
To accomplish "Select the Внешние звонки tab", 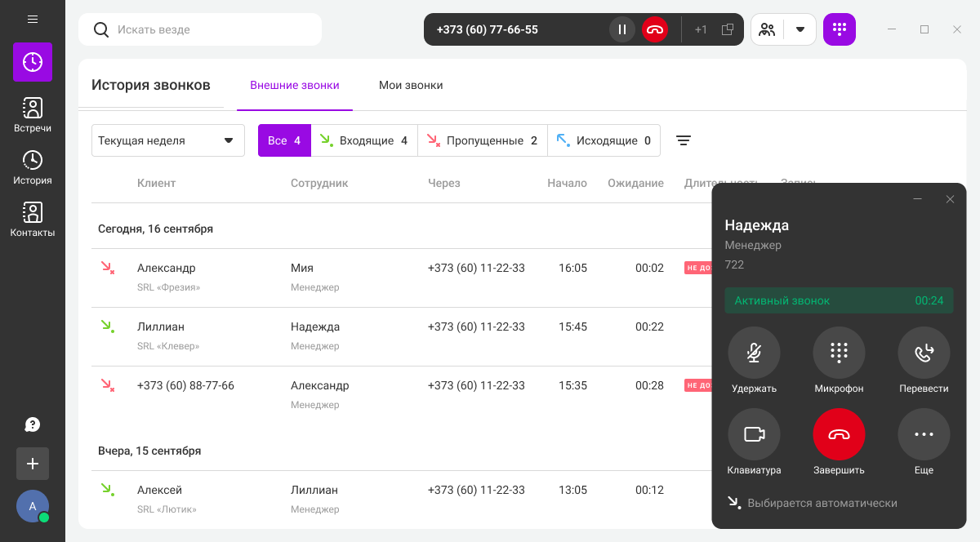I will tap(295, 85).
